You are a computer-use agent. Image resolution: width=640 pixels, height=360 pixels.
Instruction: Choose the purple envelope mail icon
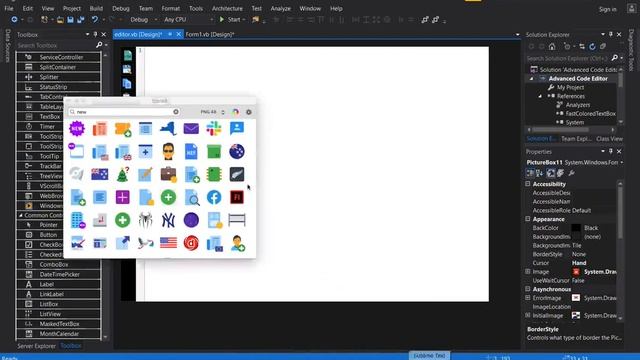pyautogui.click(x=191, y=129)
